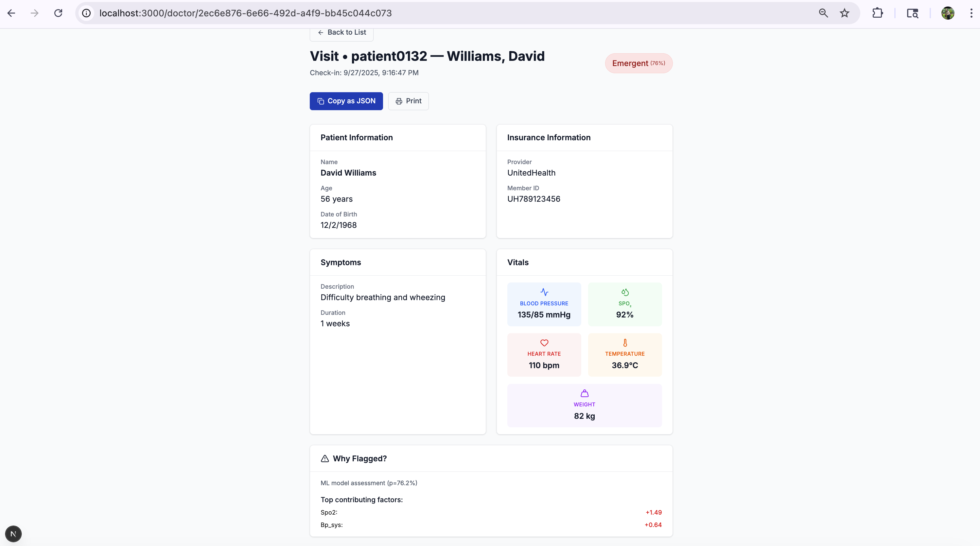Click the warning icon beside Why Flagged
The image size is (980, 546).
(x=325, y=459)
